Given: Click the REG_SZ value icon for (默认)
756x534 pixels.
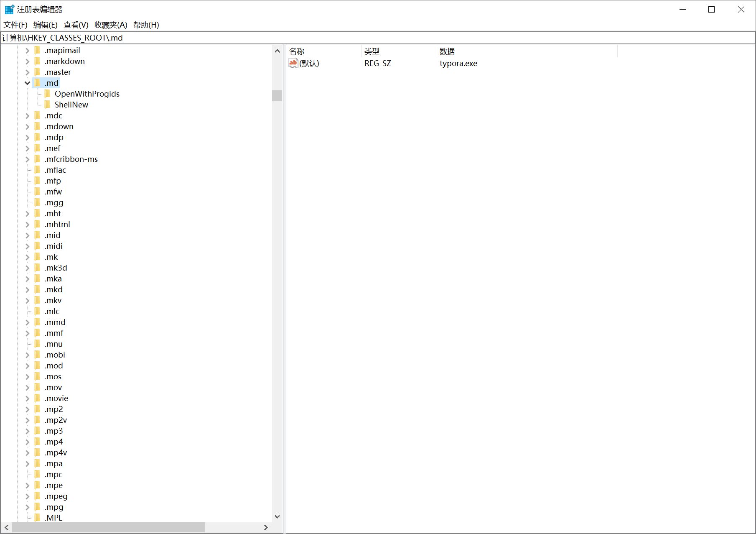Looking at the screenshot, I should pyautogui.click(x=293, y=63).
